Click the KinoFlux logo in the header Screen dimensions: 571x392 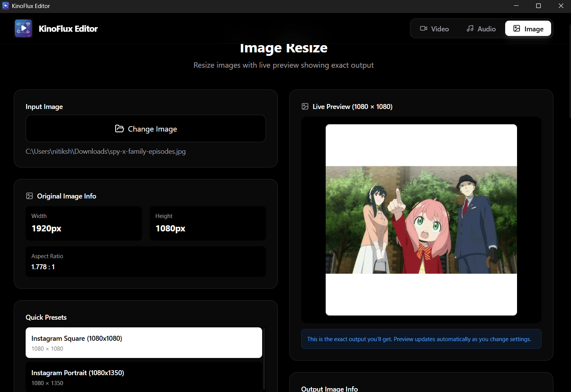23,29
